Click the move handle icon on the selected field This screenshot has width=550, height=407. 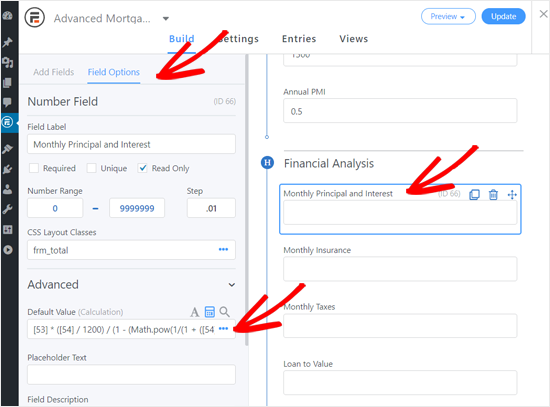point(512,194)
